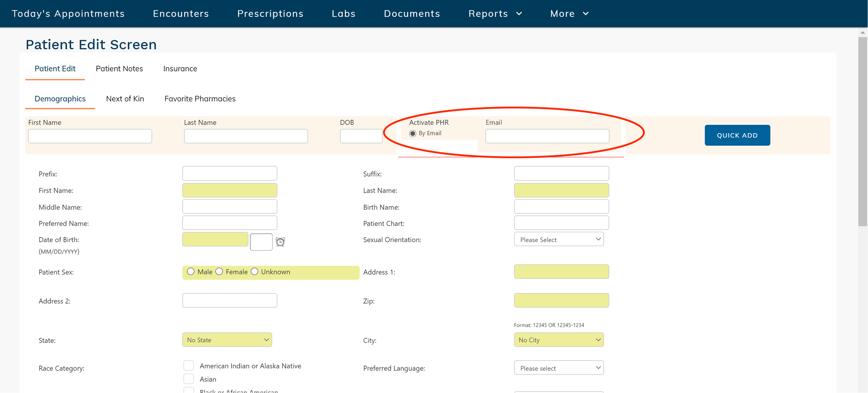This screenshot has width=868, height=393.
Task: Click the Quick Add button
Action: click(x=737, y=135)
